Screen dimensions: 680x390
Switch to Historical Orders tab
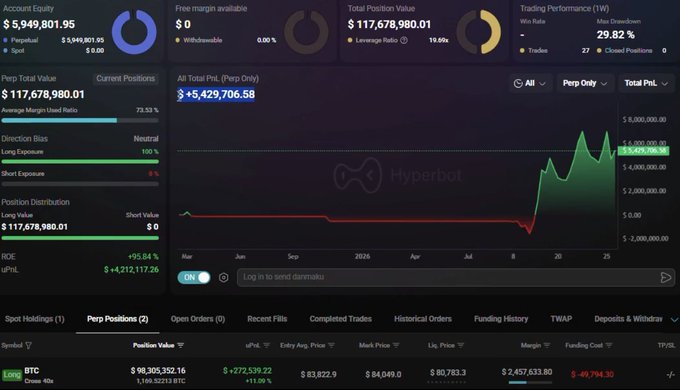click(x=423, y=319)
